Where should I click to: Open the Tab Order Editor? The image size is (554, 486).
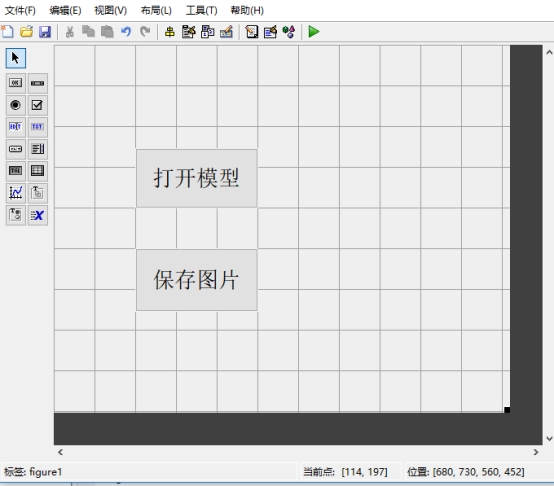click(x=207, y=32)
